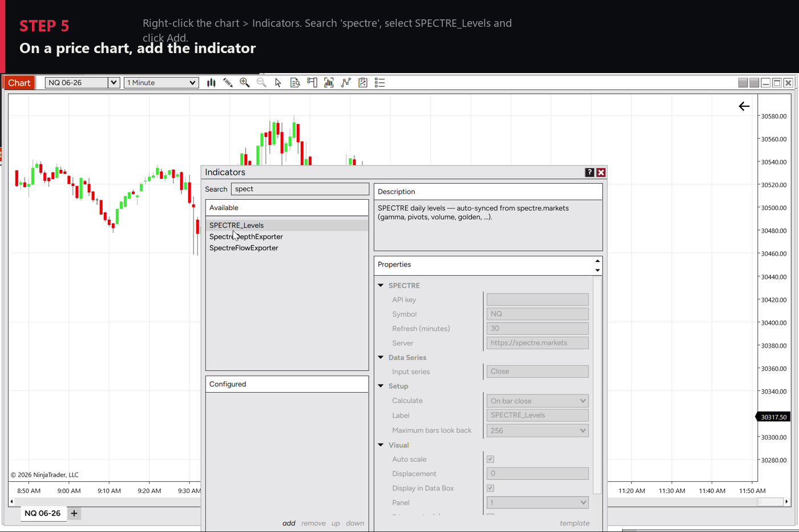The width and height of the screenshot is (799, 532).
Task: Click the 'template' link
Action: coord(575,523)
